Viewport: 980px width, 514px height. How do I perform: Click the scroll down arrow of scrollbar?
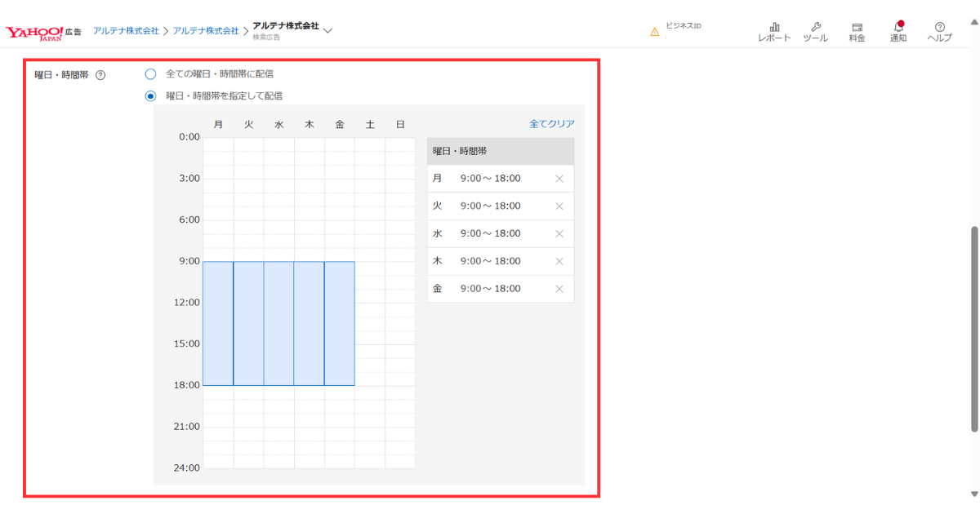point(973,493)
